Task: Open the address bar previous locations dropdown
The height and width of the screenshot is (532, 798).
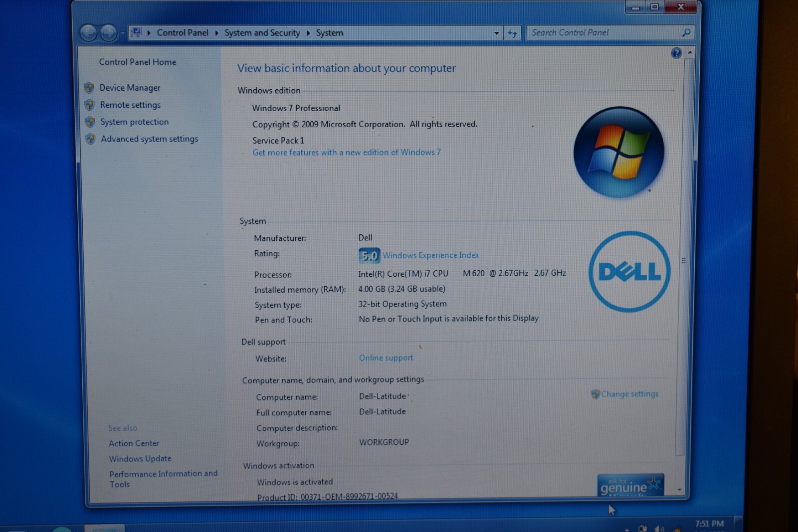Action: (496, 33)
